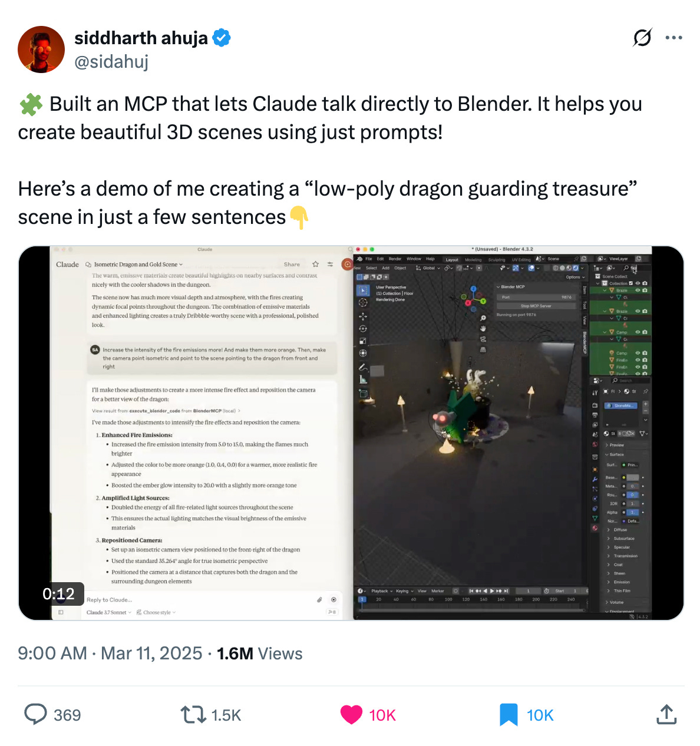Image resolution: width=700 pixels, height=746 pixels.
Task: Click the Stop MCP Server button
Action: 536,306
